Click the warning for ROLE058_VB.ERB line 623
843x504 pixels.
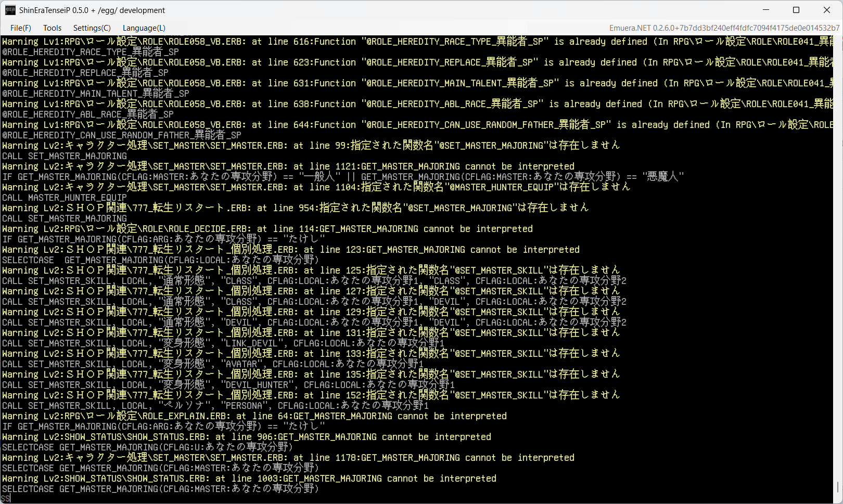click(x=417, y=62)
